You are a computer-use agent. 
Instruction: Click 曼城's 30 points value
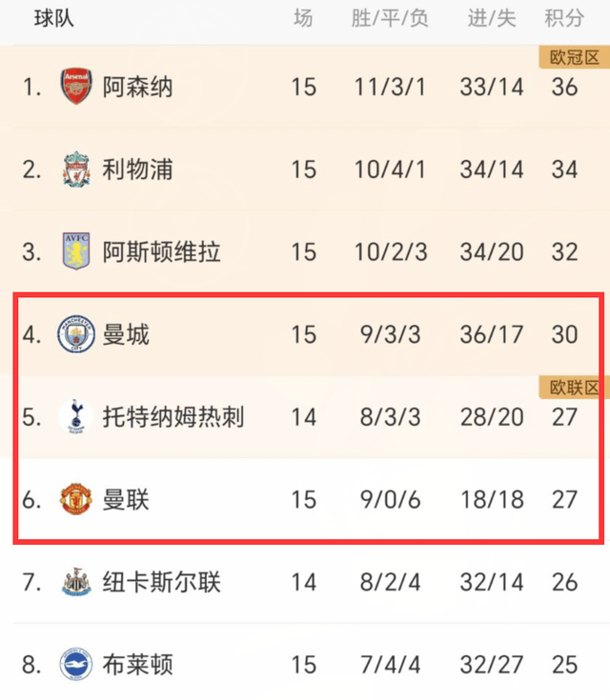coord(564,334)
